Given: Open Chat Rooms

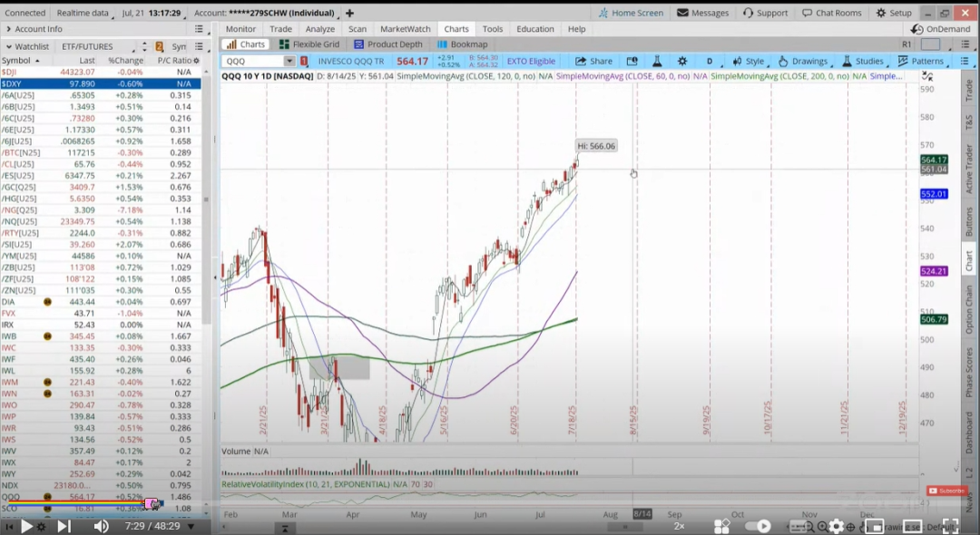Looking at the screenshot, I should tap(831, 13).
